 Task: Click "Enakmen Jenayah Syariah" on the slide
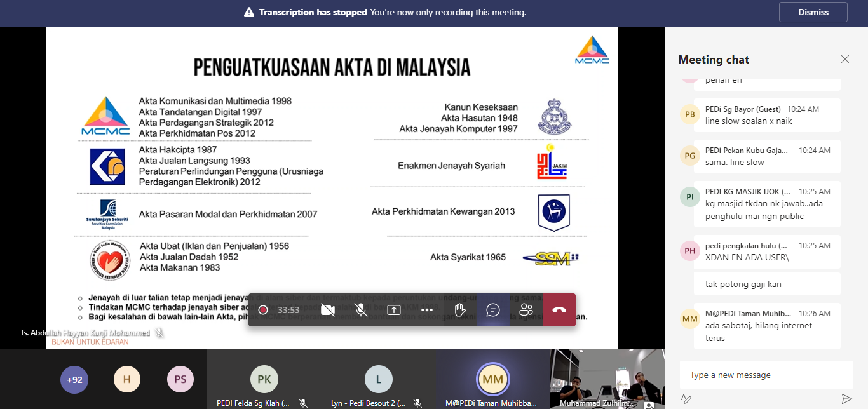click(452, 166)
